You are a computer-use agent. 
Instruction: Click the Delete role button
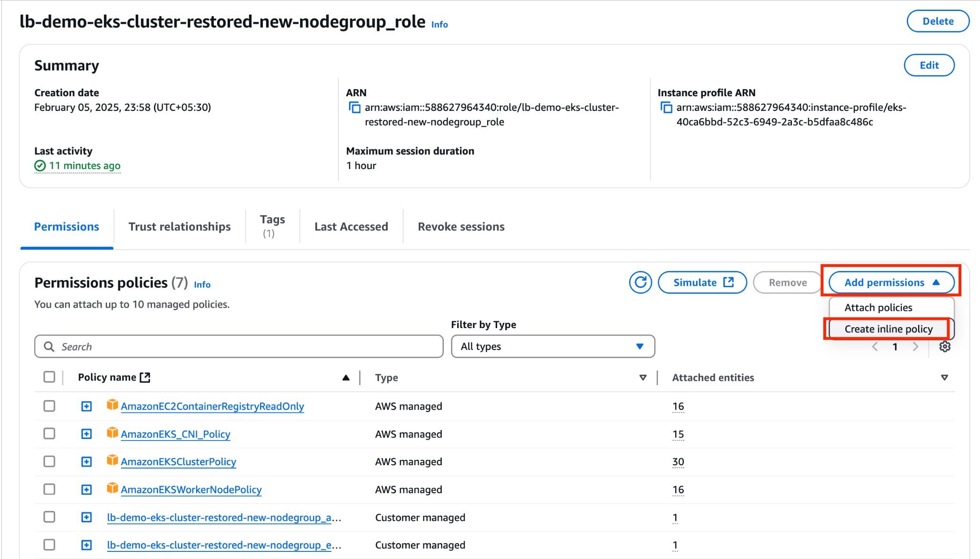pos(938,21)
